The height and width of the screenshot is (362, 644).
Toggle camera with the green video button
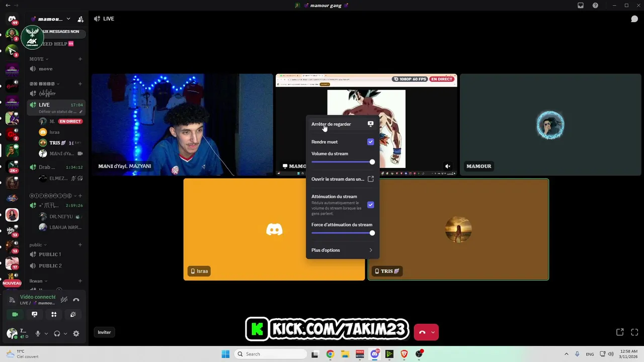[15, 314]
